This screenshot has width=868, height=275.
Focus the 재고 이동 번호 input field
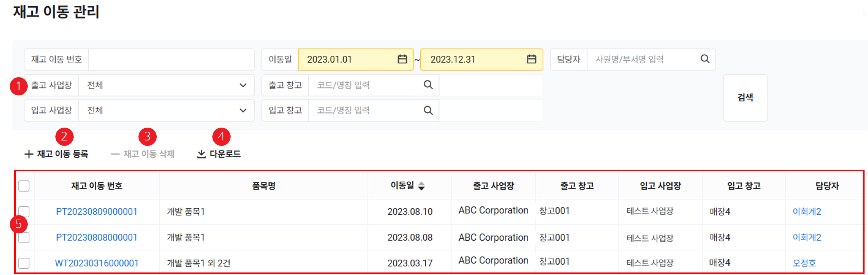171,60
